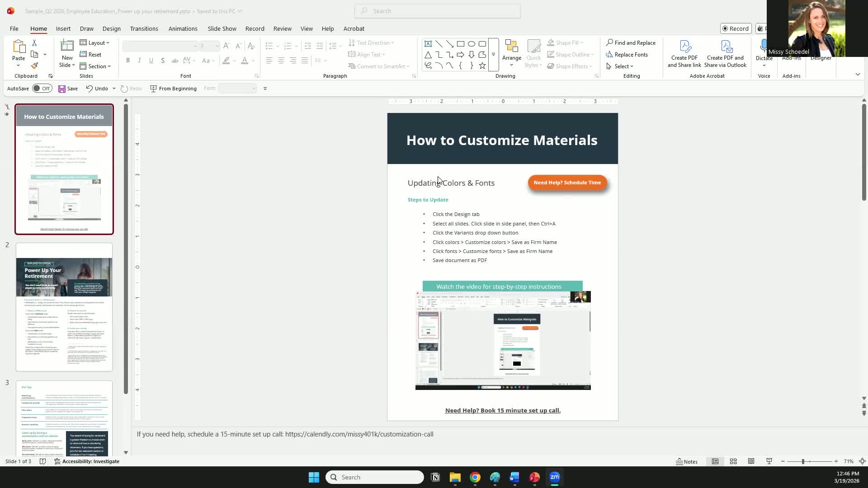Image resolution: width=868 pixels, height=488 pixels.
Task: Click Need Help? Schedule Time button
Action: (x=567, y=183)
